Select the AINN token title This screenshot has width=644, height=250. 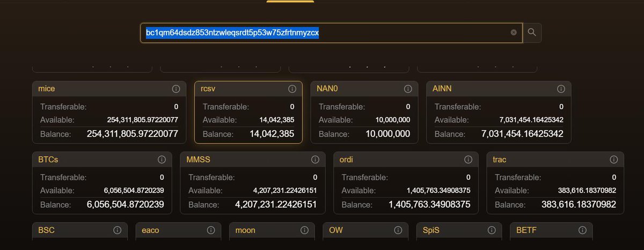(442, 89)
